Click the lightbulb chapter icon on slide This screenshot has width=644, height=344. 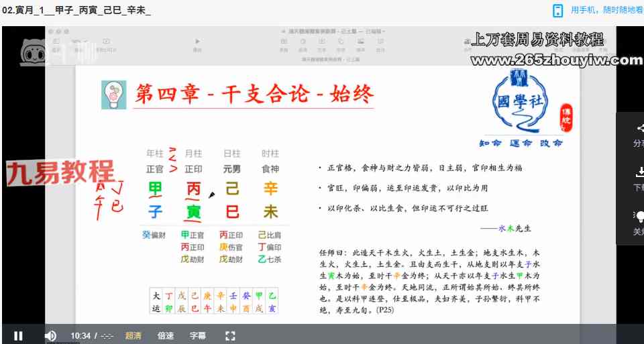113,95
